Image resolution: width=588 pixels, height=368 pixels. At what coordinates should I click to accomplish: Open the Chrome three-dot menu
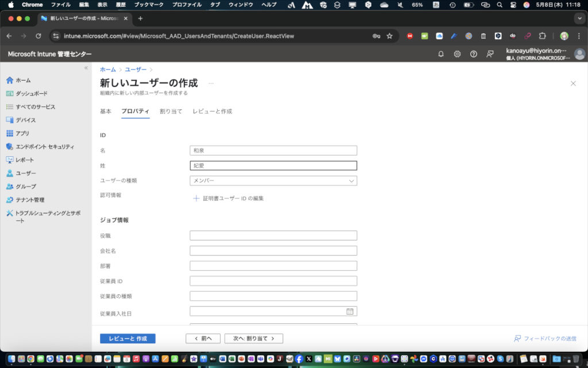pos(579,36)
